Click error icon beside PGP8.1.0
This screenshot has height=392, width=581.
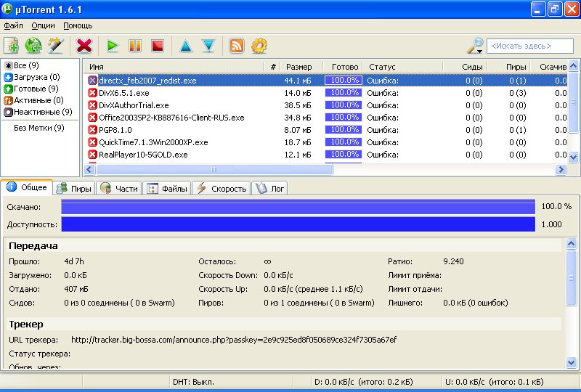92,130
